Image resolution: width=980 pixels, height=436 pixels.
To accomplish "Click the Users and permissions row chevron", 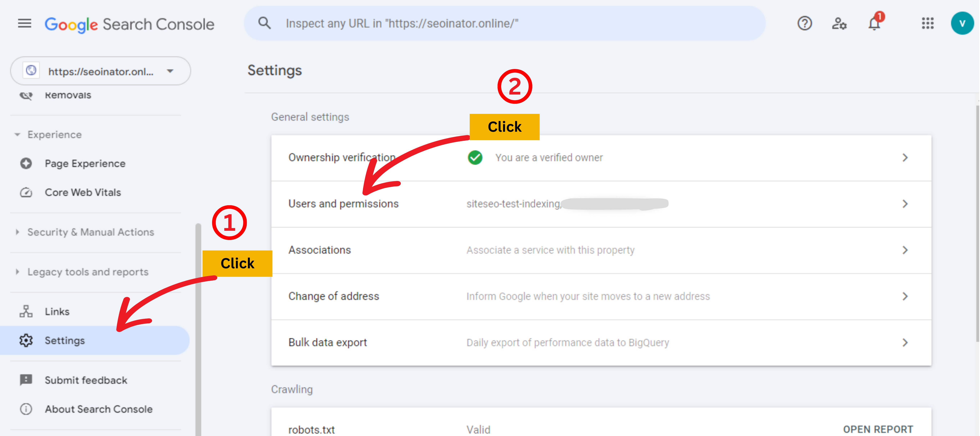I will tap(905, 204).
